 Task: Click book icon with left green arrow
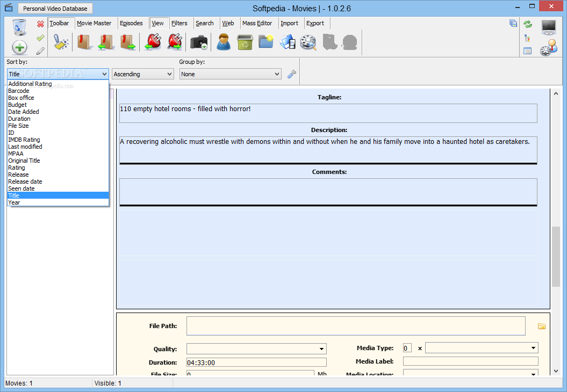pos(106,42)
